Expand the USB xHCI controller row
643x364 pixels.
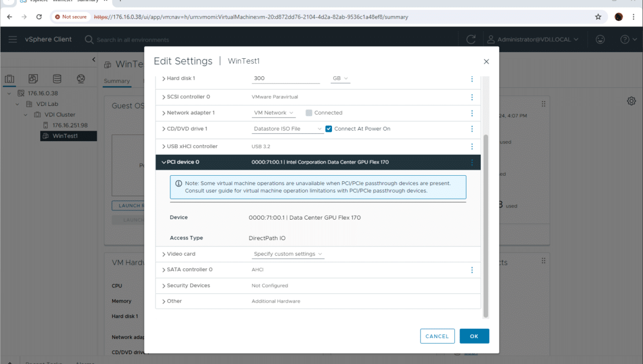[164, 147]
